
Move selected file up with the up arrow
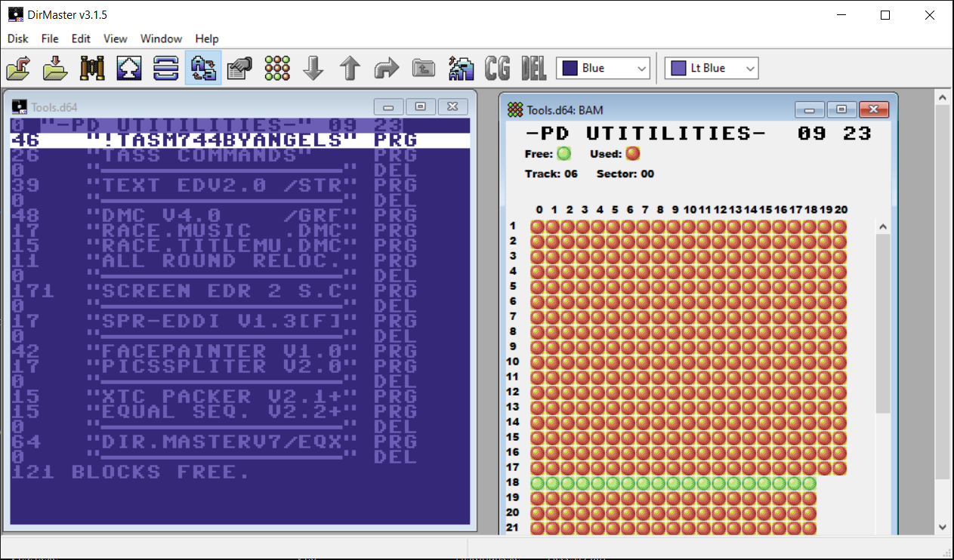point(350,67)
